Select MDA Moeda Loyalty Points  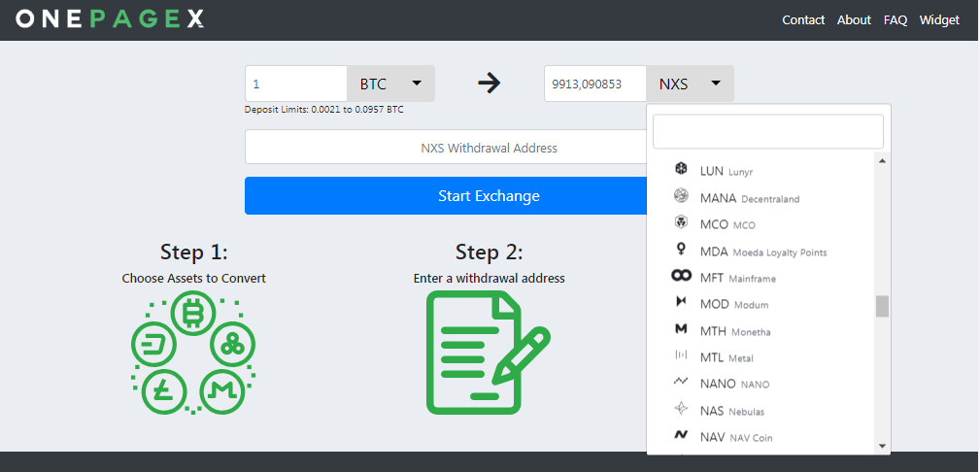pyautogui.click(x=760, y=252)
